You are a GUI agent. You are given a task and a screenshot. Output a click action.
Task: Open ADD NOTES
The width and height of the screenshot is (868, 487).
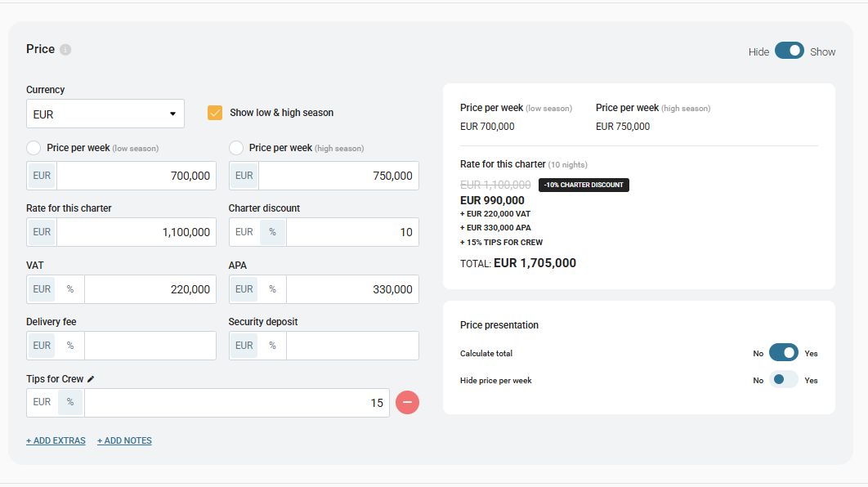(124, 440)
